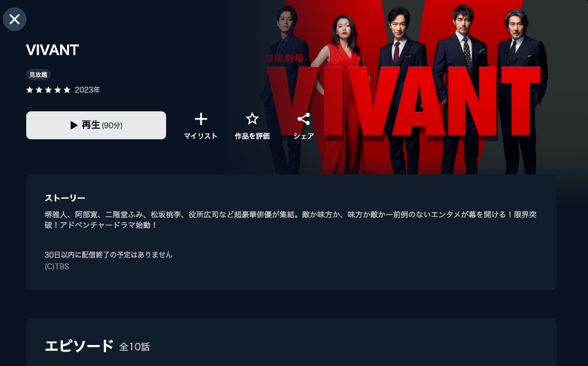The height and width of the screenshot is (366, 588).
Task: Rate the title using 作品を評価 star icon
Action: (x=252, y=119)
